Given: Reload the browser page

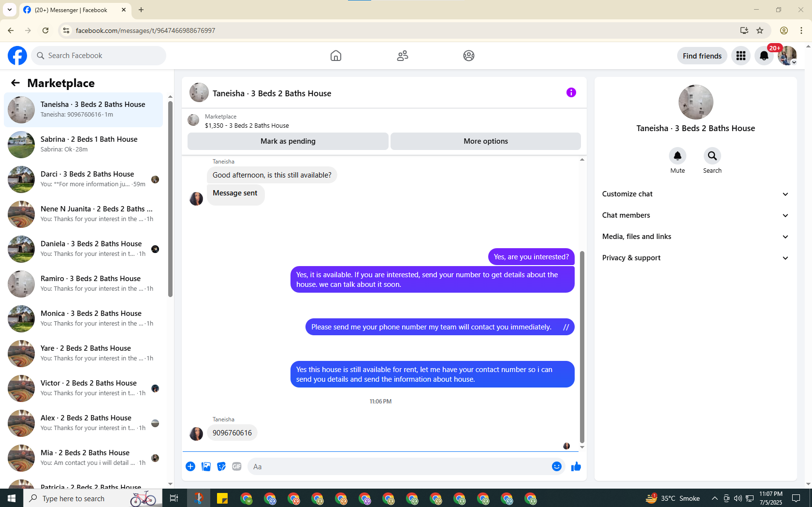Looking at the screenshot, I should (45, 30).
